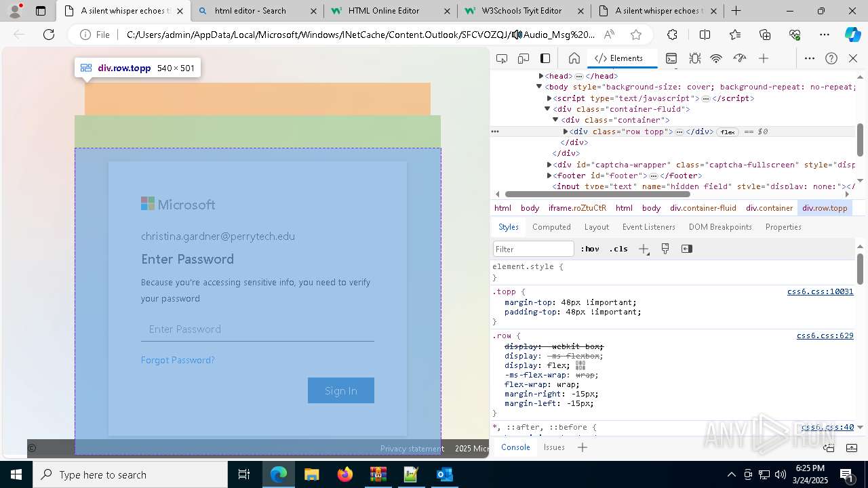Expand the captcha-wrapper div node
Image resolution: width=868 pixels, height=488 pixels.
(549, 165)
